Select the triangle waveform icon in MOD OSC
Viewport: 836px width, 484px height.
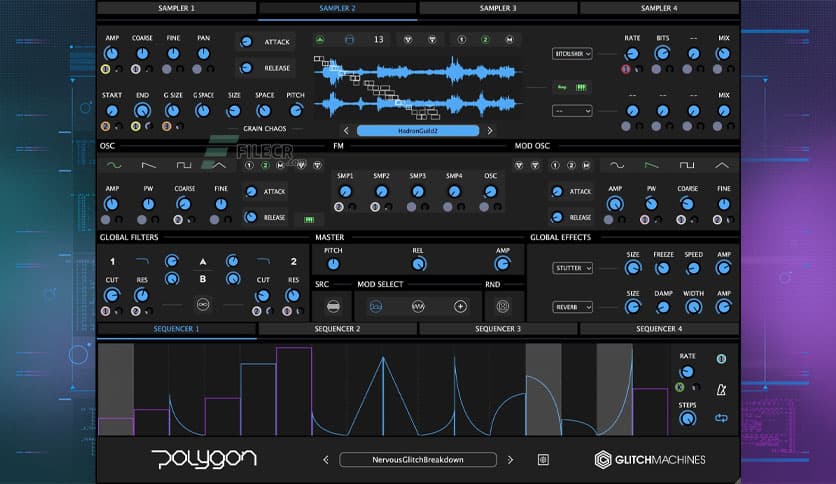tap(721, 165)
